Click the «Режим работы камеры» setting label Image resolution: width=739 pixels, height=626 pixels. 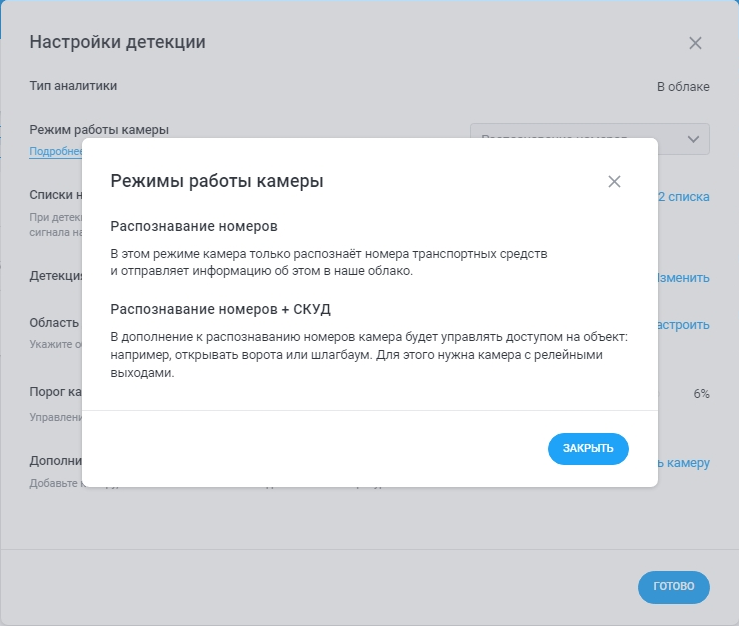(99, 130)
